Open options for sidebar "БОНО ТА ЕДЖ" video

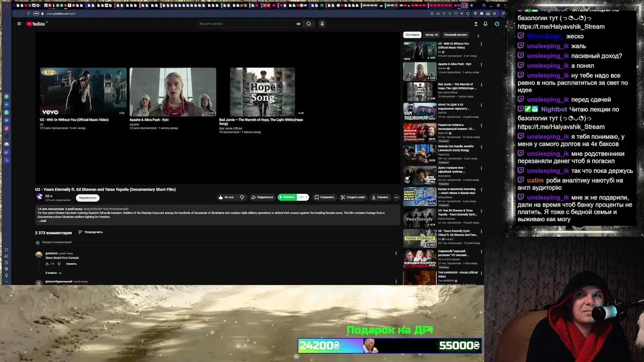[x=481, y=106]
